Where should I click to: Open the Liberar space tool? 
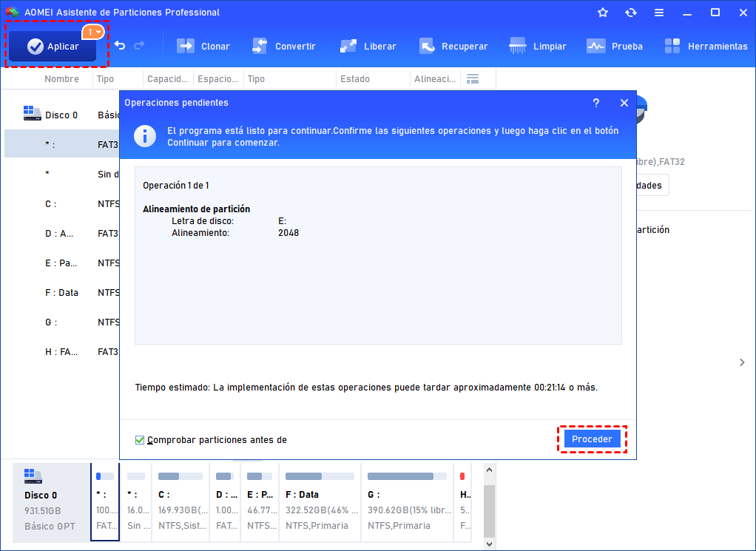click(368, 46)
